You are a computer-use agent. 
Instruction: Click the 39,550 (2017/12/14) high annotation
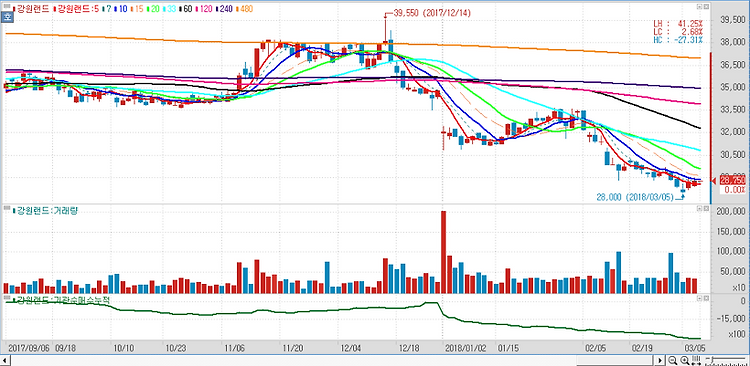[431, 13]
